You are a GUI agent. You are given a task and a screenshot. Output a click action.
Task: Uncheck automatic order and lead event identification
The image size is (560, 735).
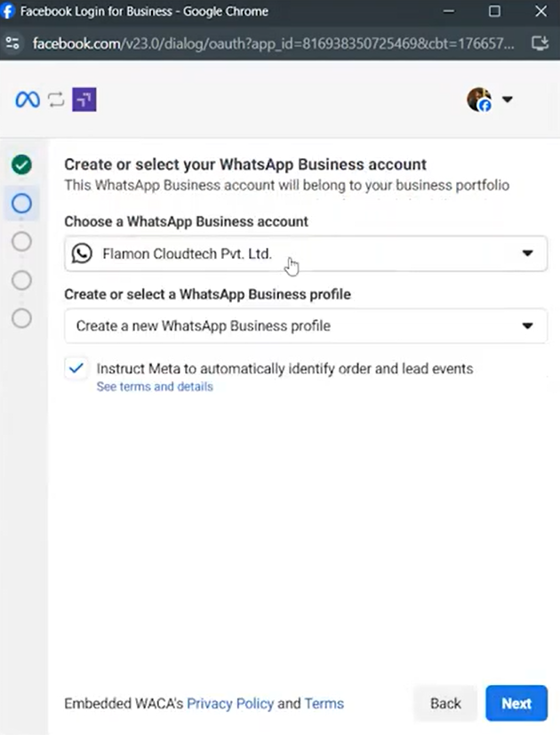point(75,368)
